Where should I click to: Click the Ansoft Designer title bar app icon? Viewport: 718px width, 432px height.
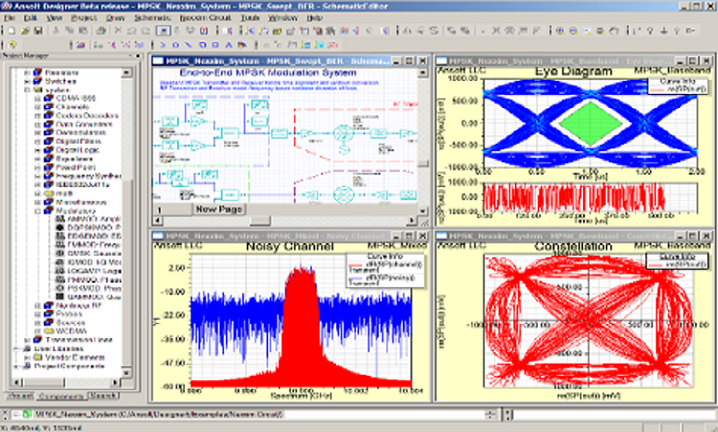click(6, 6)
